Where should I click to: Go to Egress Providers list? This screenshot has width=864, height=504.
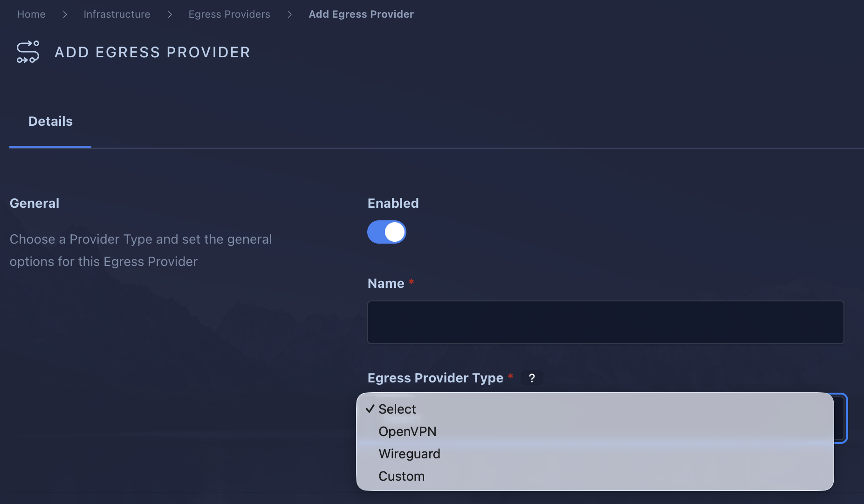[x=229, y=14]
